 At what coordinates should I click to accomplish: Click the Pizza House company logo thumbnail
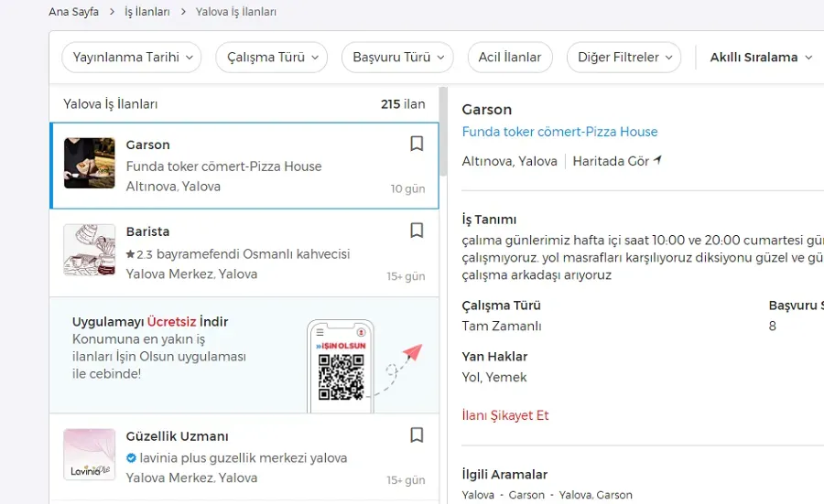pyautogui.click(x=90, y=163)
